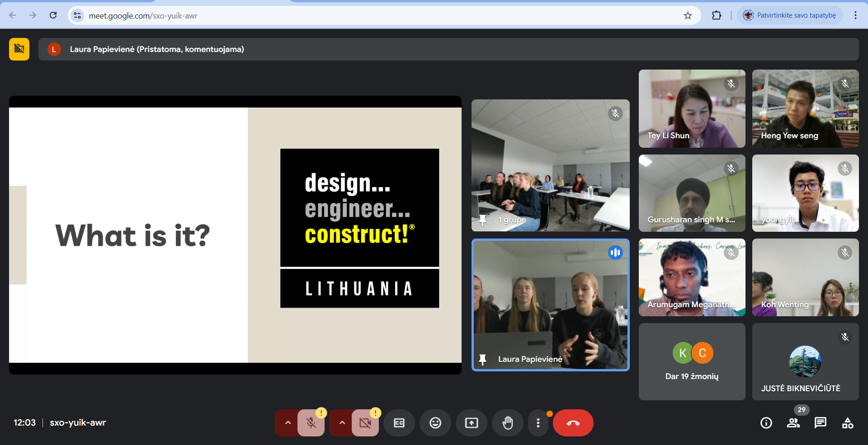Select yoongyih's video tile
This screenshot has height=445, width=868.
tap(805, 193)
